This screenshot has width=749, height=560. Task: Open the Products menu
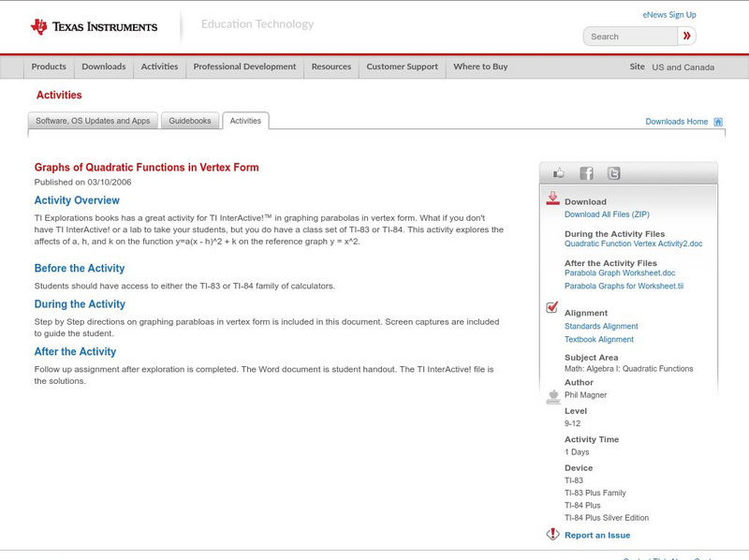pos(49,67)
